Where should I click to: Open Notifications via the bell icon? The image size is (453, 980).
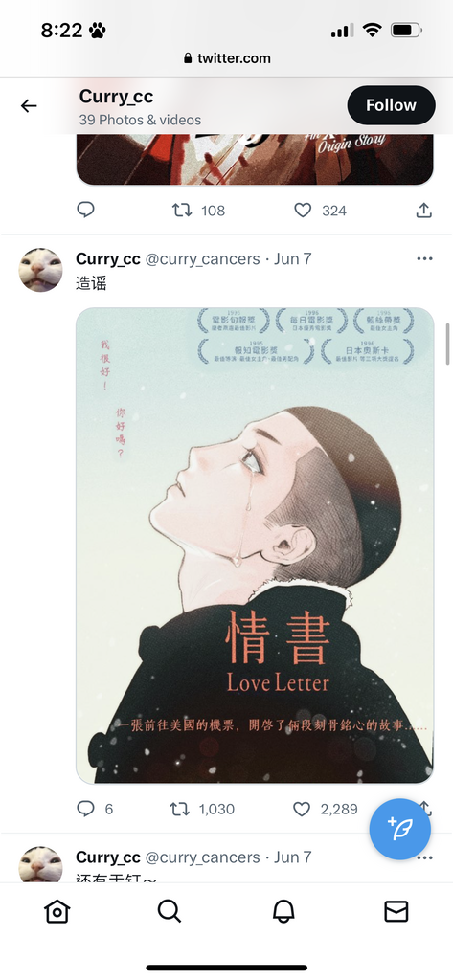tap(283, 911)
